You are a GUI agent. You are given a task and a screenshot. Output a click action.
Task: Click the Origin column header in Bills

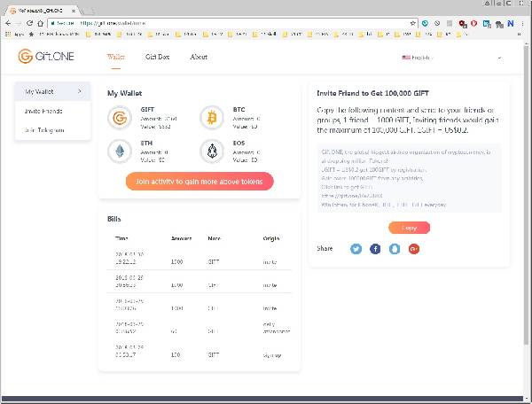(x=271, y=238)
